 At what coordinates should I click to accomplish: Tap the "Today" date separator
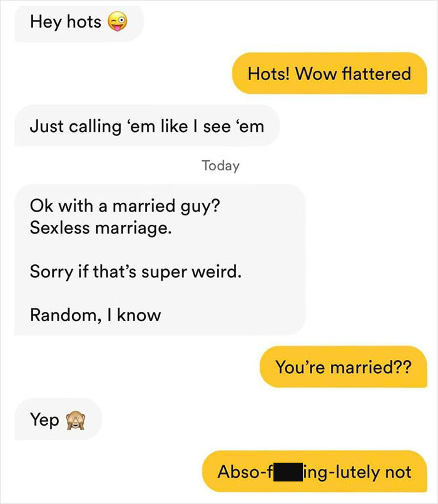220,165
